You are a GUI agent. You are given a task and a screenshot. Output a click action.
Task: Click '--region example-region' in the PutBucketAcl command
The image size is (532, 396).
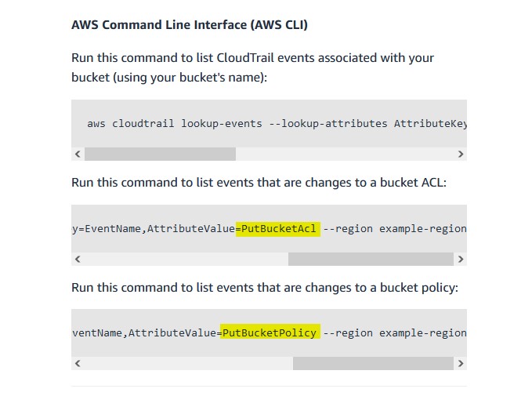394,229
